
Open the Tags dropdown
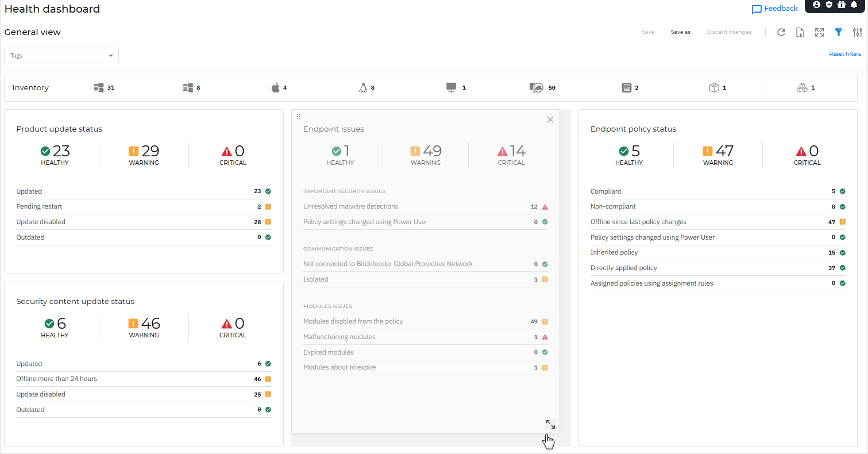click(61, 55)
